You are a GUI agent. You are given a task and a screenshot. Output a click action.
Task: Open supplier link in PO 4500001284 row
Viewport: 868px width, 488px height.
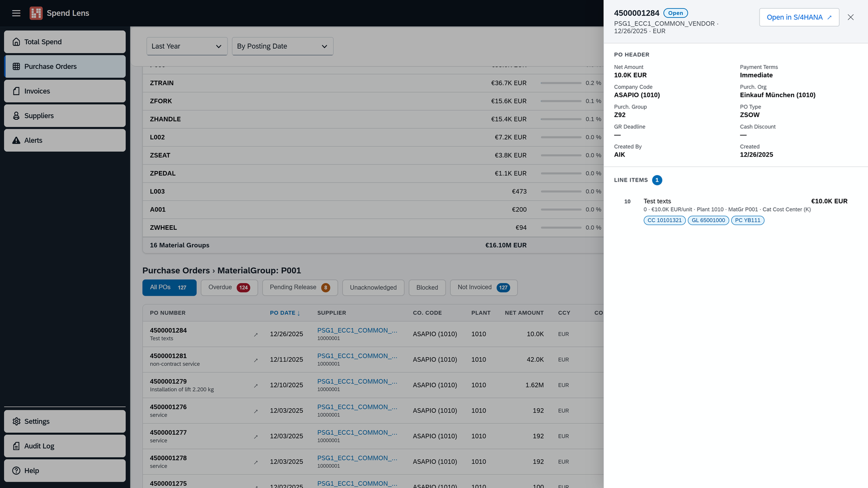(x=357, y=330)
